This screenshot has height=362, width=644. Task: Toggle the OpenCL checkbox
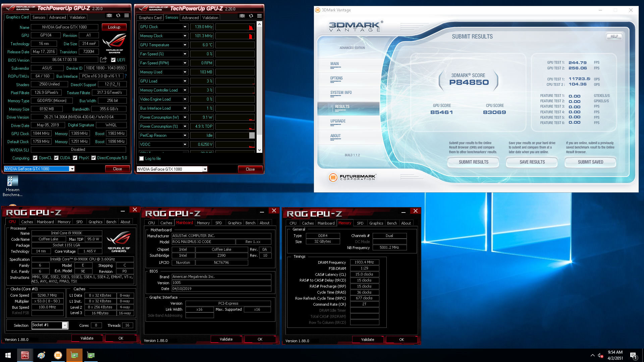click(x=35, y=158)
